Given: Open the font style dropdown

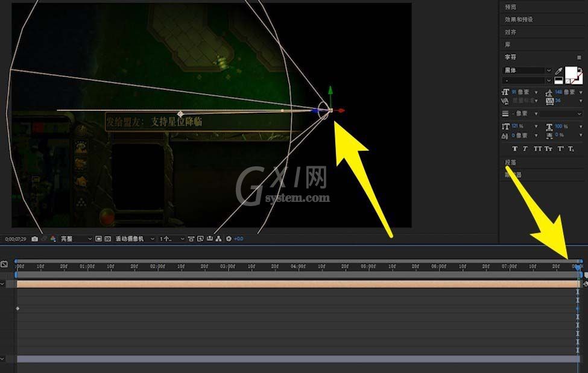Looking at the screenshot, I should click(x=527, y=80).
